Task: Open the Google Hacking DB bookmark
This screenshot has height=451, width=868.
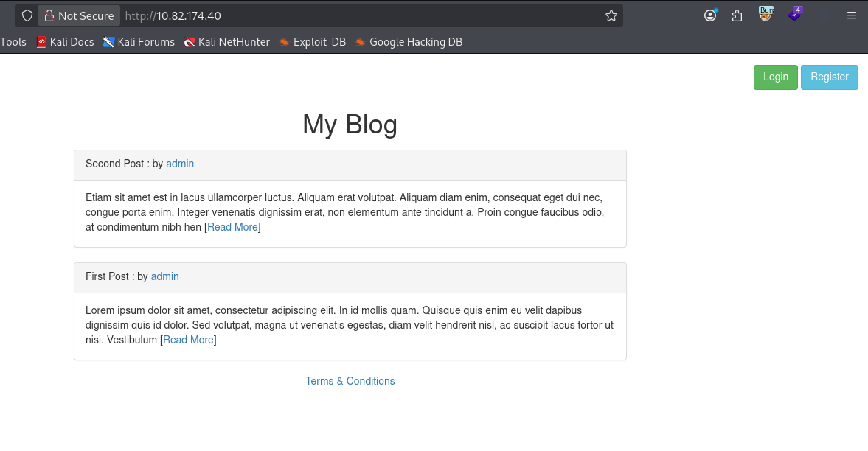Action: pos(409,42)
